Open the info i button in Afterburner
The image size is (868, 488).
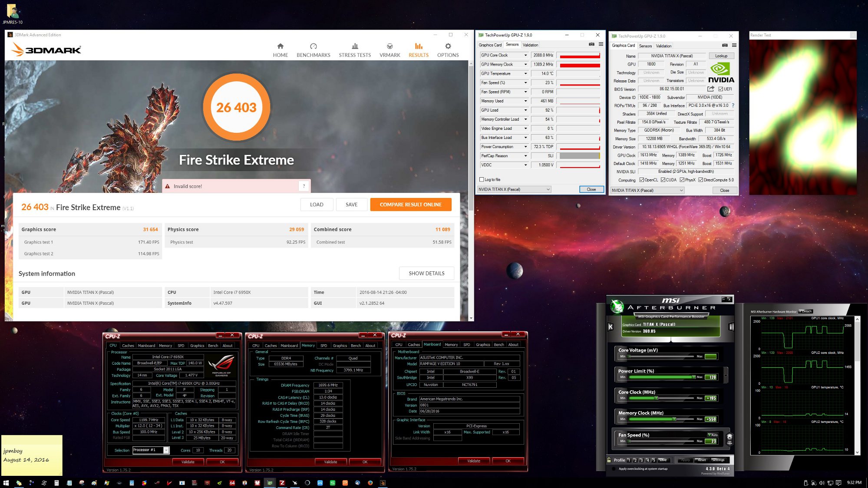(x=731, y=326)
